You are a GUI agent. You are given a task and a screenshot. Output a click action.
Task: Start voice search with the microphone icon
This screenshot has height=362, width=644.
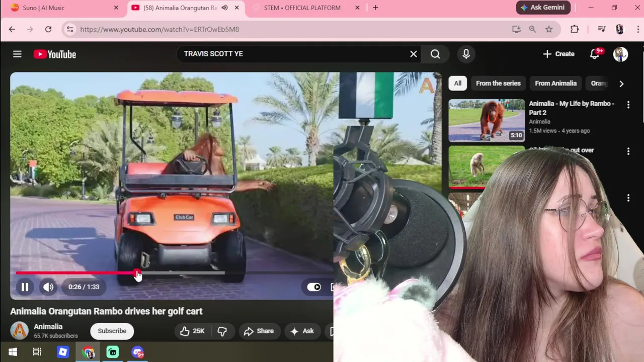(x=466, y=54)
